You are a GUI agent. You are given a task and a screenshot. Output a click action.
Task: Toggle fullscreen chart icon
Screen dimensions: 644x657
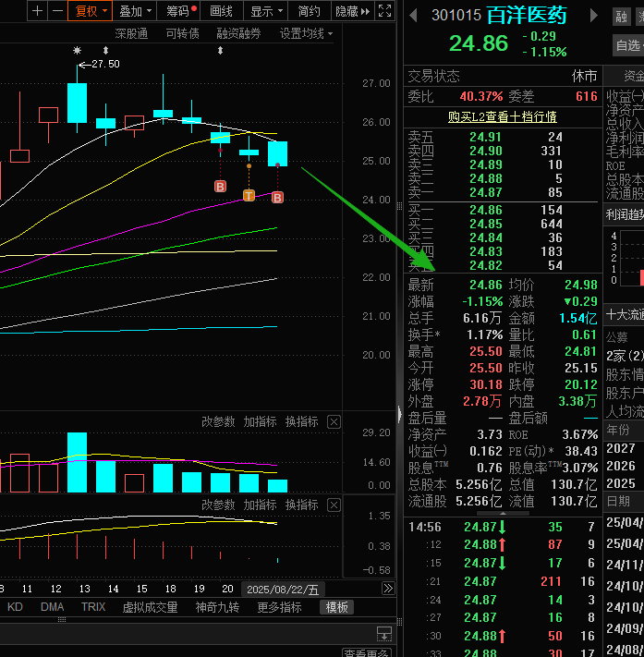pos(384,10)
